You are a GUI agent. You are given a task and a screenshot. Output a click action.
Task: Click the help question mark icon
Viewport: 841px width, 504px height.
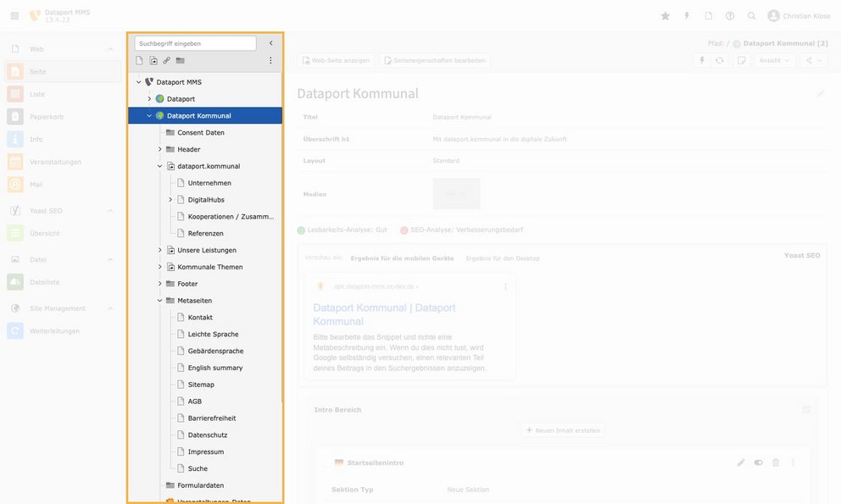[x=730, y=16]
